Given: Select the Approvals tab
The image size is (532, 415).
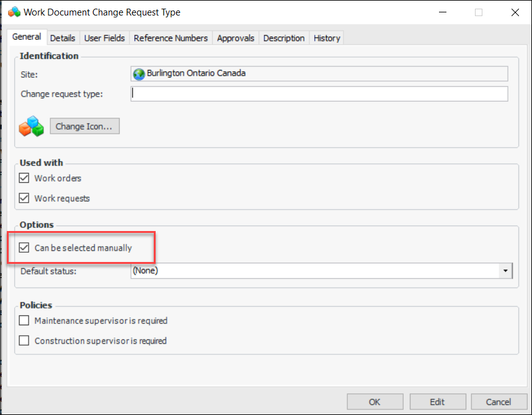Looking at the screenshot, I should click(236, 38).
